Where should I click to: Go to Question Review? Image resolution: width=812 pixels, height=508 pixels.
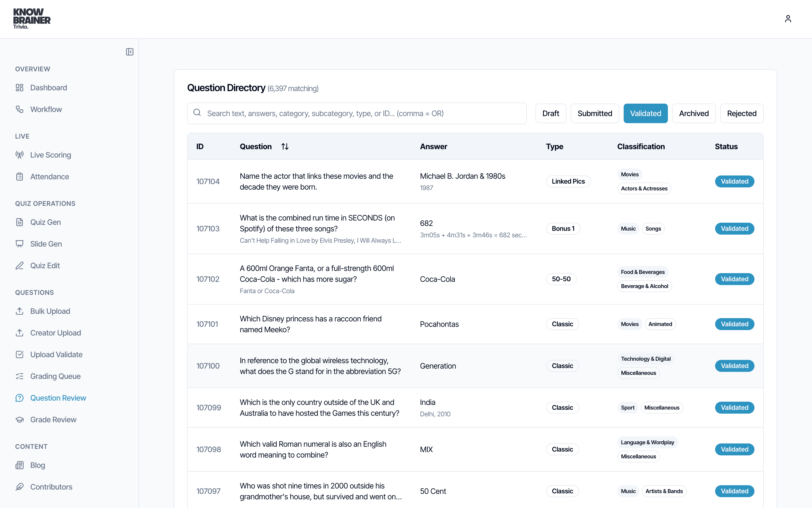58,398
